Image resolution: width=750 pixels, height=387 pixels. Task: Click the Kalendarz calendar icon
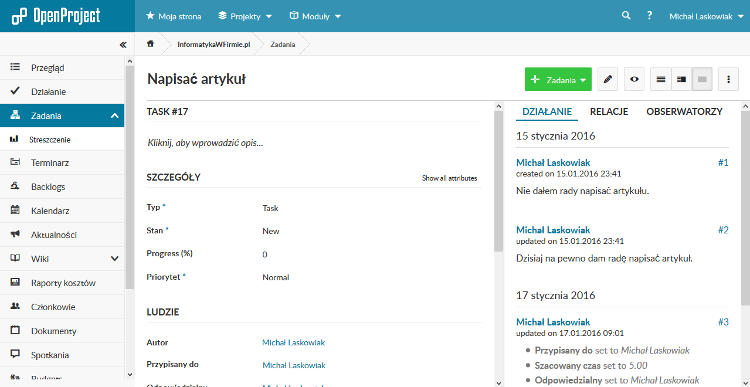pos(15,210)
